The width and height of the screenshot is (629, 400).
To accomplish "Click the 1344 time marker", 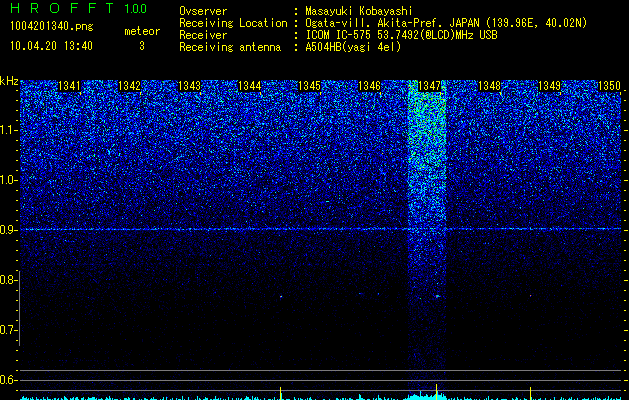I will point(250,86).
